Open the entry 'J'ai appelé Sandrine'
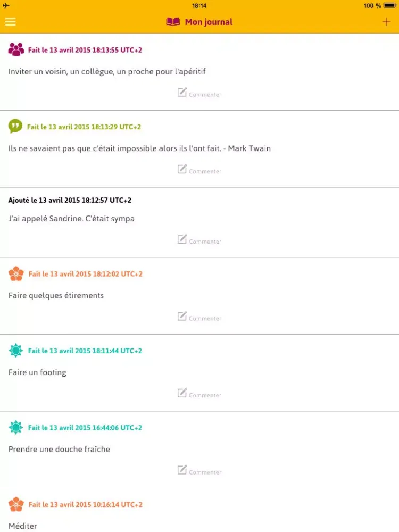 coord(71,219)
